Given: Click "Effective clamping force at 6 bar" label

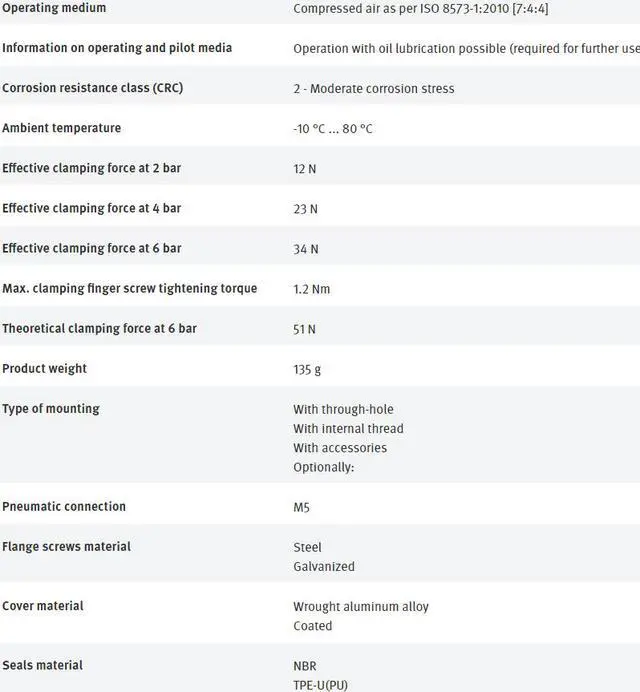Looking at the screenshot, I should point(91,248).
